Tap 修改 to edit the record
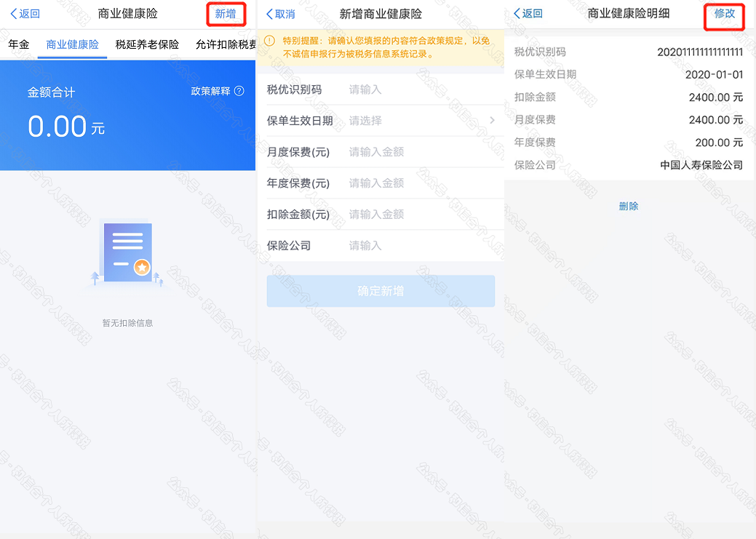 pos(725,14)
